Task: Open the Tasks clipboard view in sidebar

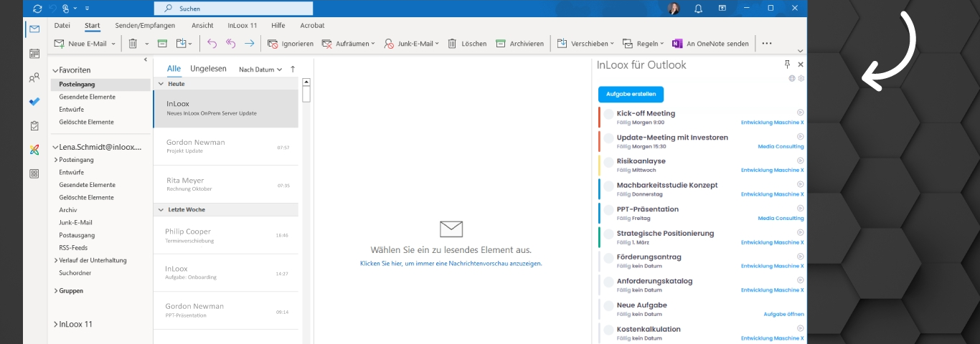Action: click(34, 125)
